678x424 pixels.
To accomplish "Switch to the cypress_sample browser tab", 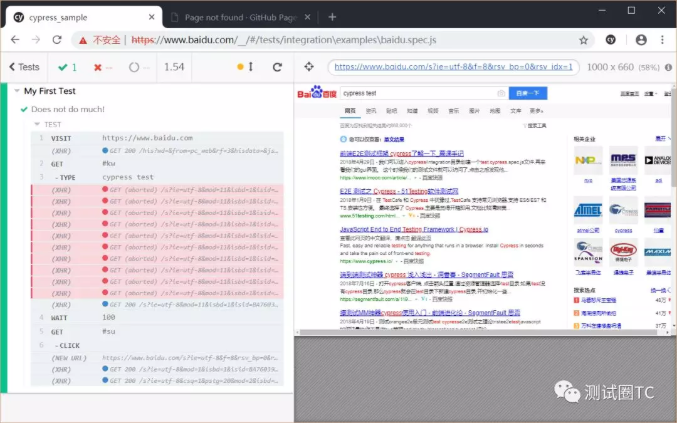I will pyautogui.click(x=84, y=17).
